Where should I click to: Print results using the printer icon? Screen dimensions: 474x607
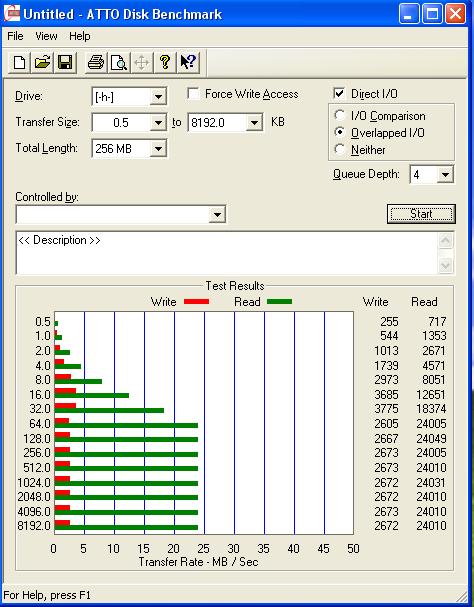[x=96, y=62]
